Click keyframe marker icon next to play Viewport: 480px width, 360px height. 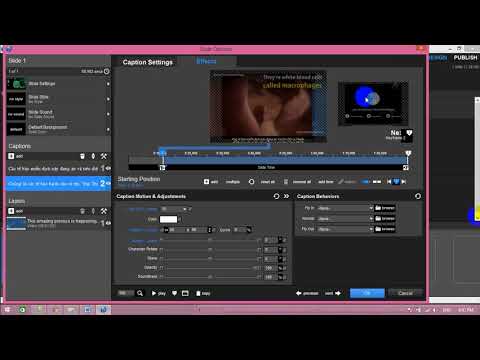pos(174,293)
